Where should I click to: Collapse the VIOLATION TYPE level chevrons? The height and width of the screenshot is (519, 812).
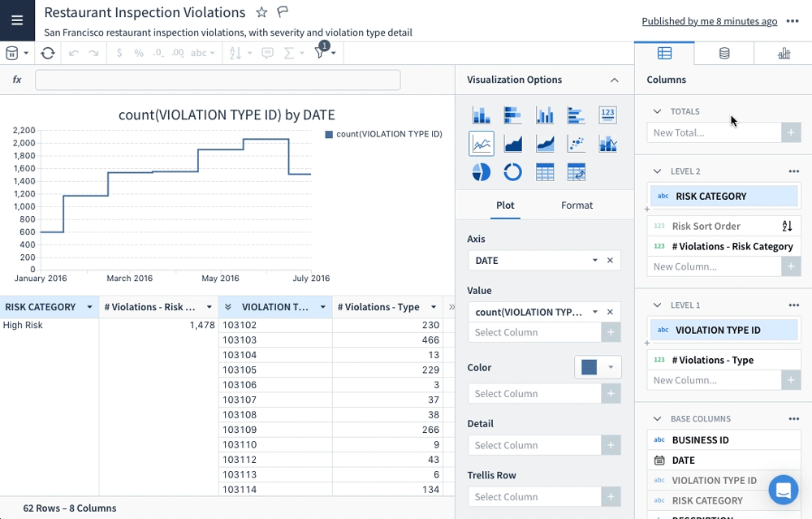[228, 307]
